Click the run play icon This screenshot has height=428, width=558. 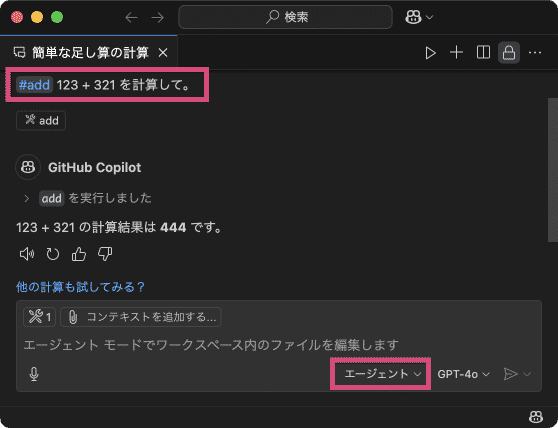click(x=430, y=53)
